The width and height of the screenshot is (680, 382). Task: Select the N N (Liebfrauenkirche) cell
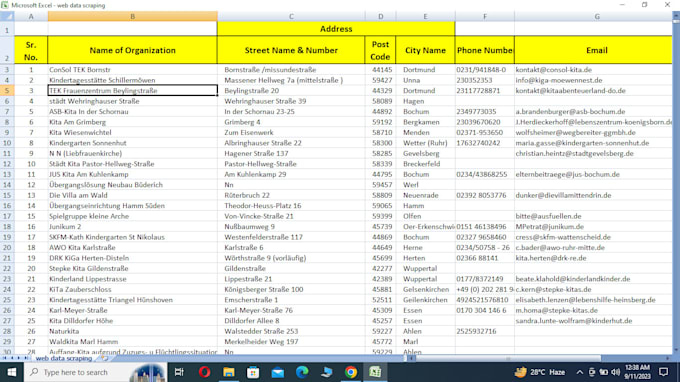(132, 153)
